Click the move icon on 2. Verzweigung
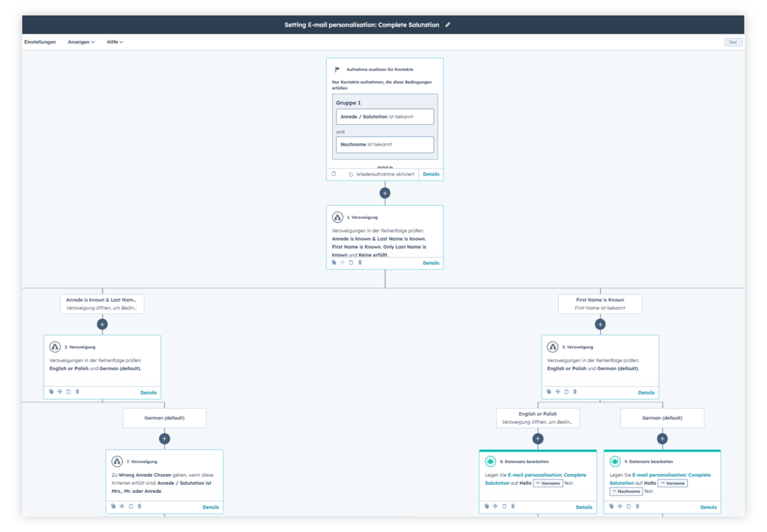Viewport: 767px width, 532px height. (59, 392)
